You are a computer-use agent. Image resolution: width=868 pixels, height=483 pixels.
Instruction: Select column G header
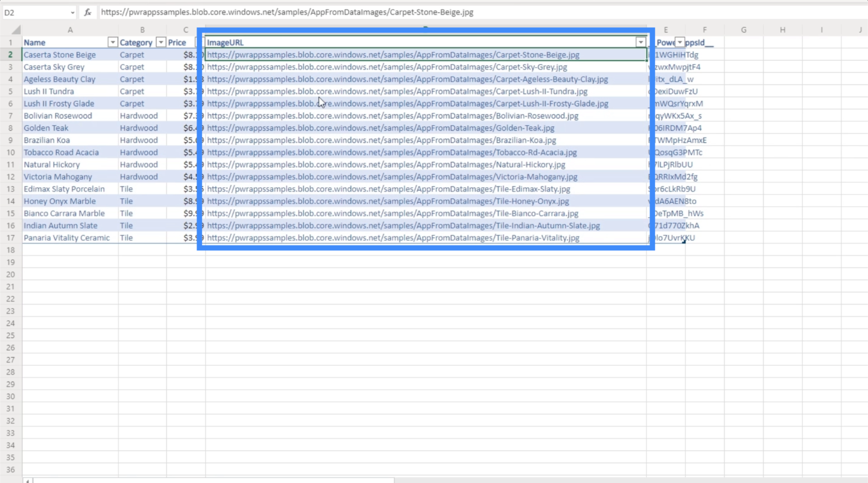743,30
